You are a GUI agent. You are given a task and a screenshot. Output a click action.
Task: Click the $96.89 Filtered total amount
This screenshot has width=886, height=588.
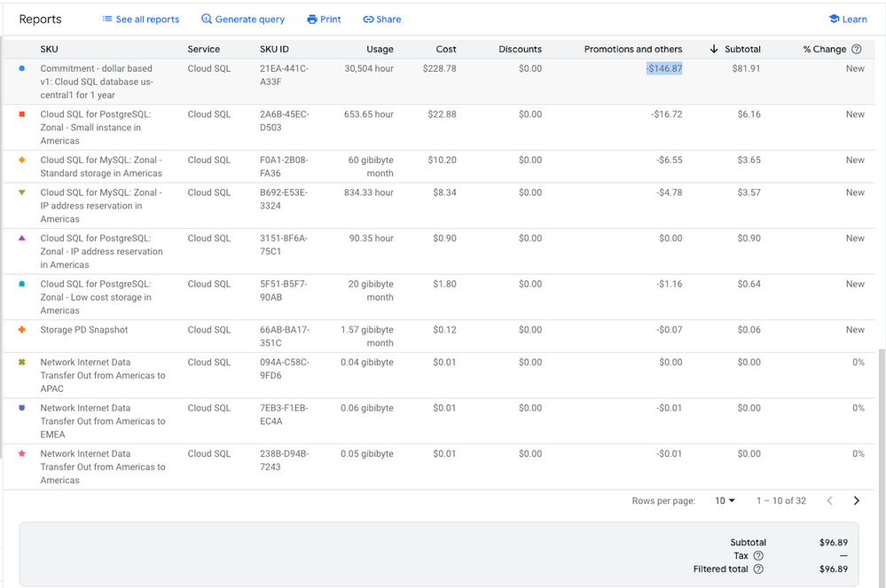point(834,569)
